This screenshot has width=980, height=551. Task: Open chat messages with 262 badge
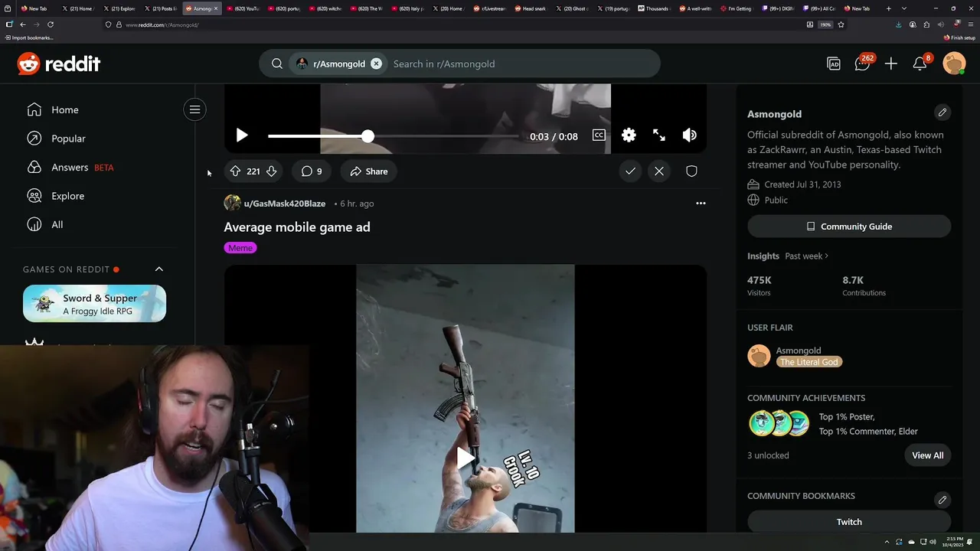(862, 64)
